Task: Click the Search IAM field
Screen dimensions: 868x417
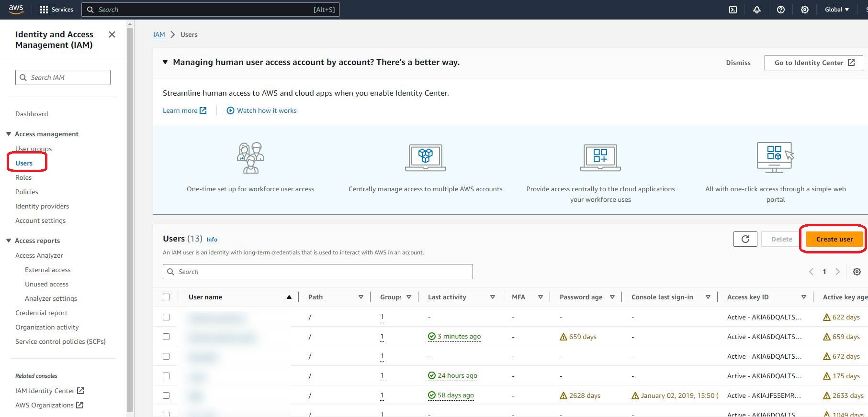Action: point(63,77)
